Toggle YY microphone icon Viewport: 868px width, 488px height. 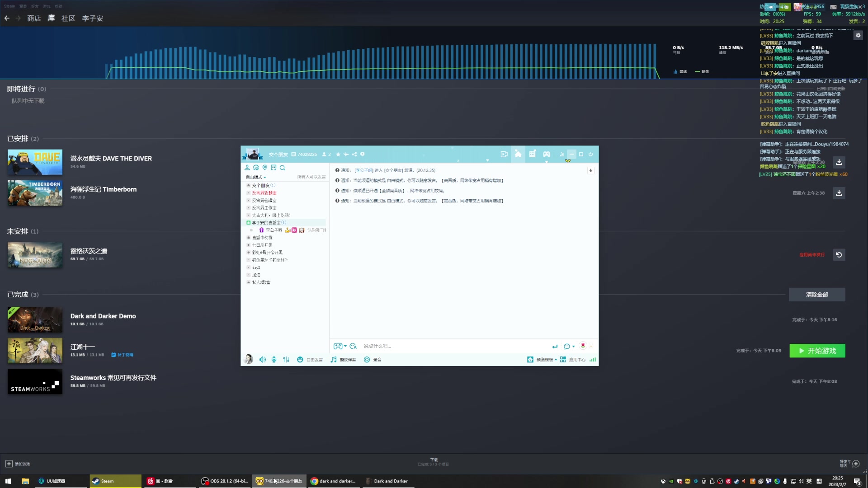274,360
